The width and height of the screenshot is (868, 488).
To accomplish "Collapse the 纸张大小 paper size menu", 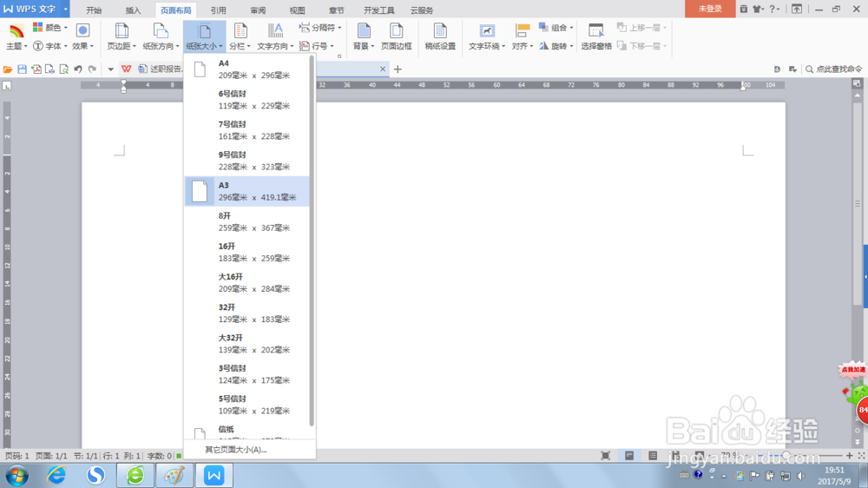I will pyautogui.click(x=204, y=37).
